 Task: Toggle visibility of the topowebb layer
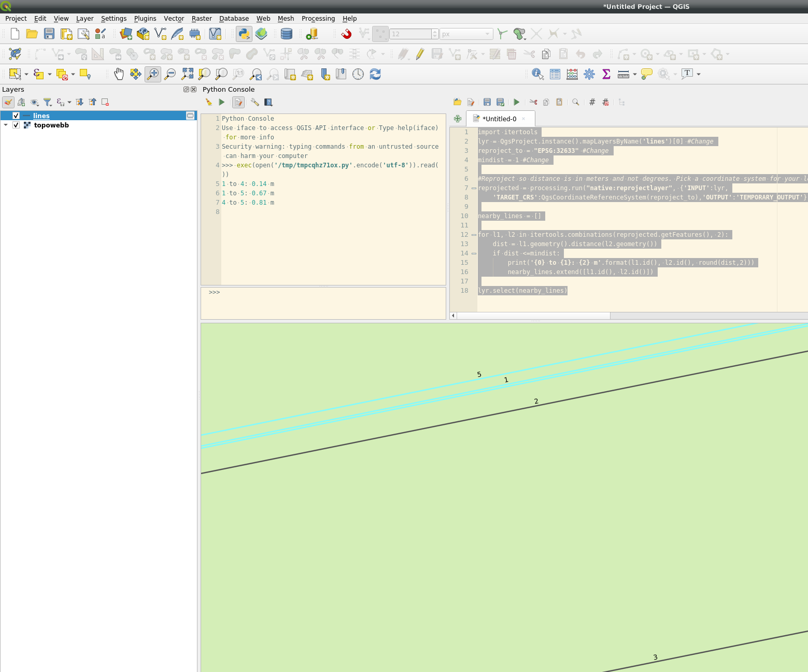(16, 125)
